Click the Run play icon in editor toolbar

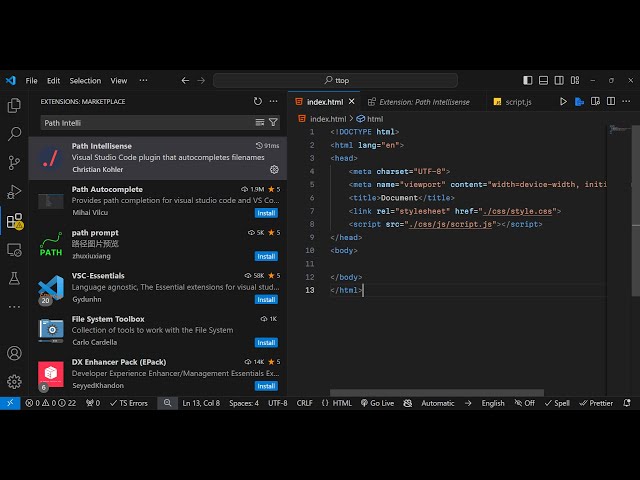point(563,101)
